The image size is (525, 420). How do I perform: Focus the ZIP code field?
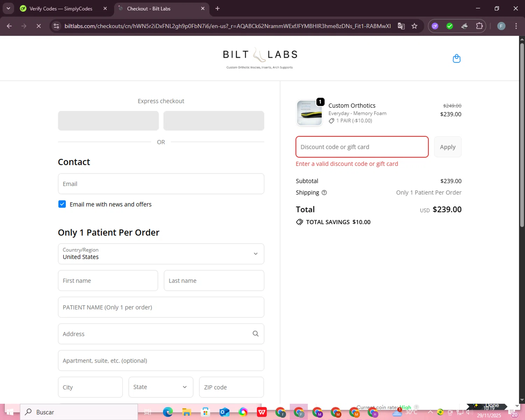coord(231,387)
